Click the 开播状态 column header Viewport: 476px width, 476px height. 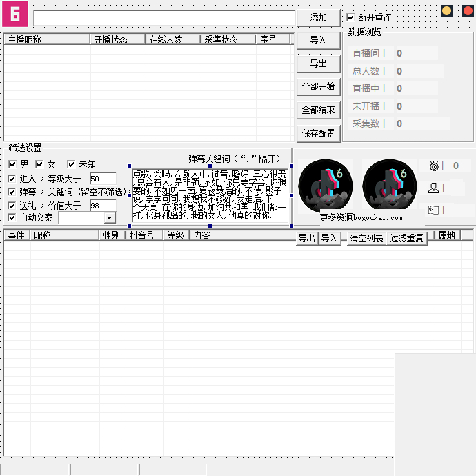coord(118,39)
